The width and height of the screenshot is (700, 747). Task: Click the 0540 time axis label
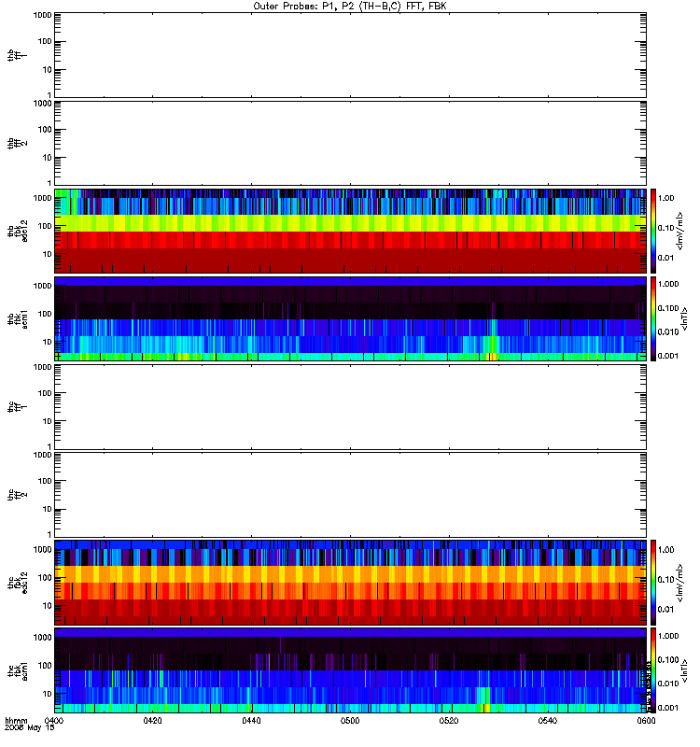(x=548, y=720)
